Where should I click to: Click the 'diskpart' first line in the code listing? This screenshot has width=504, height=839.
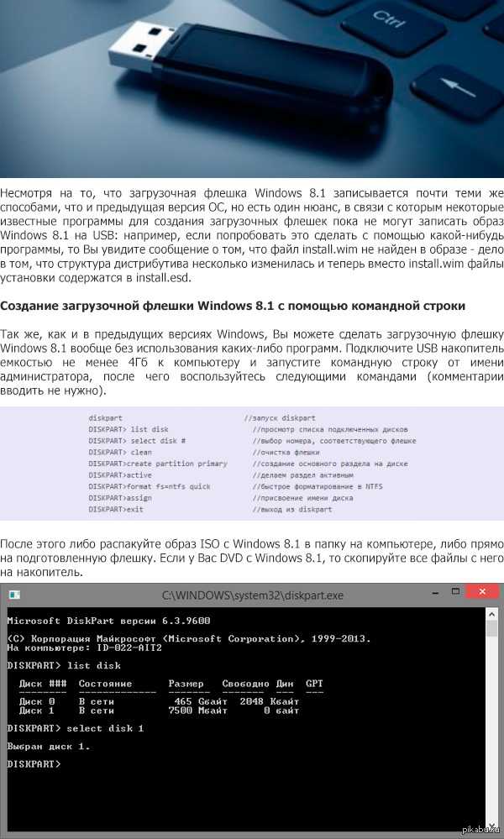(x=105, y=418)
